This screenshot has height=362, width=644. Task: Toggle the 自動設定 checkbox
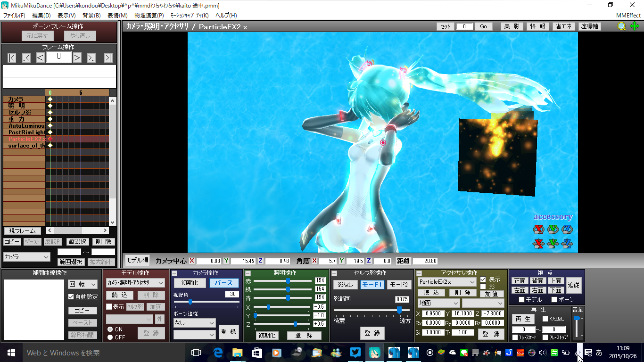[x=71, y=297]
